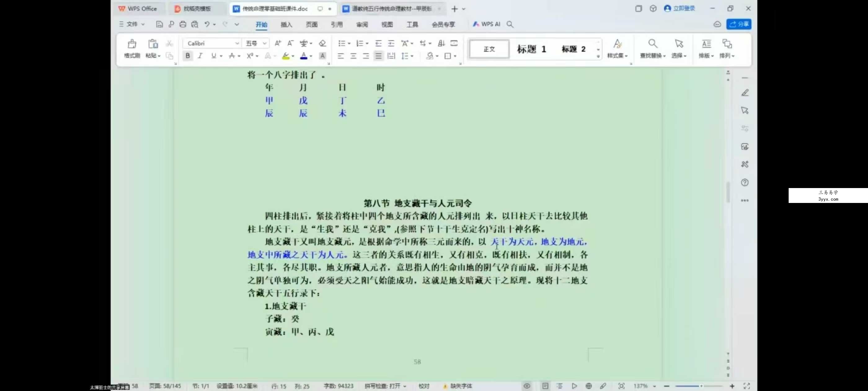The image size is (868, 391).
Task: Click the three-dots more icon in right sidebar
Action: [x=745, y=200]
